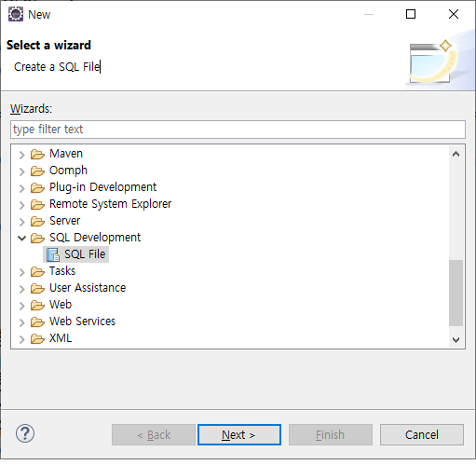Click the Maven folder icon

click(x=37, y=154)
